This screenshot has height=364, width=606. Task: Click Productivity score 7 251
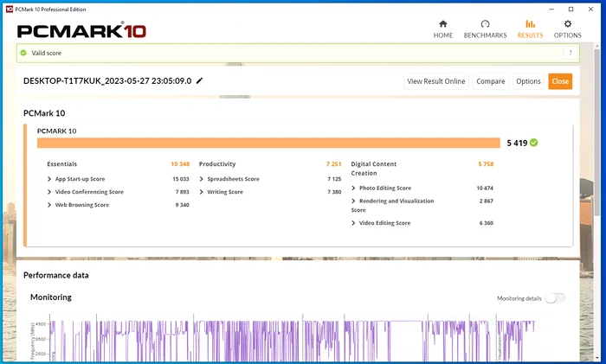point(333,164)
